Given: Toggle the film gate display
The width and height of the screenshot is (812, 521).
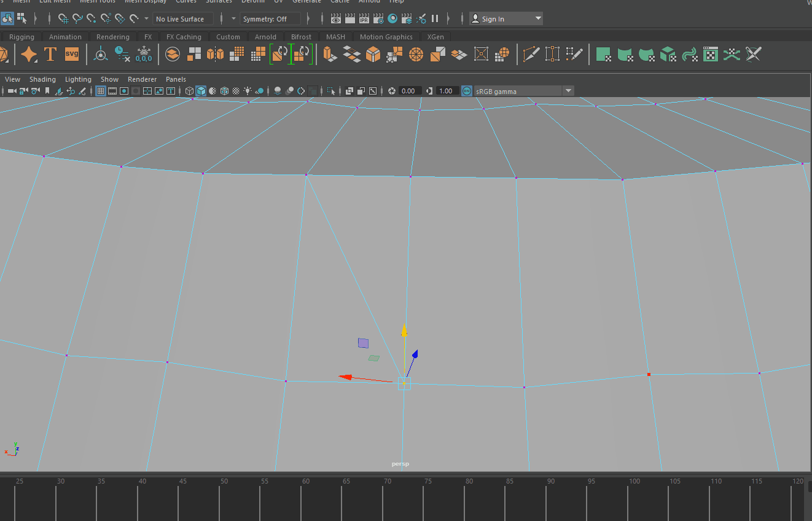Looking at the screenshot, I should tap(112, 91).
